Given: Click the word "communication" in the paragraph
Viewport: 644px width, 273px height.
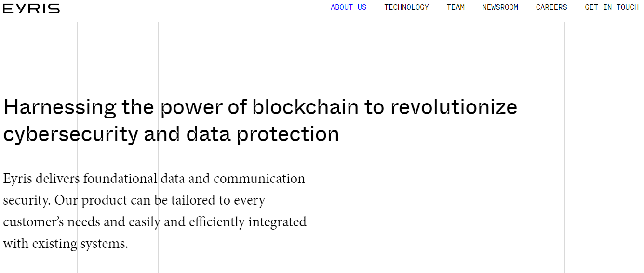Looking at the screenshot, I should pos(259,179).
